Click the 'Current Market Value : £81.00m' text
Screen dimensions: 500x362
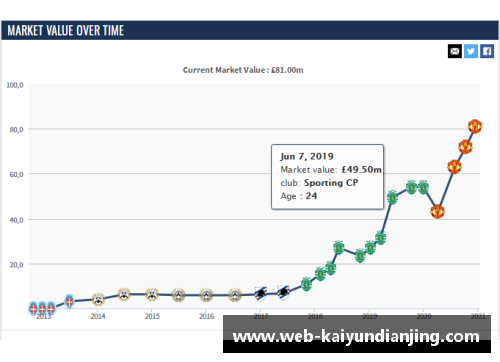click(243, 70)
